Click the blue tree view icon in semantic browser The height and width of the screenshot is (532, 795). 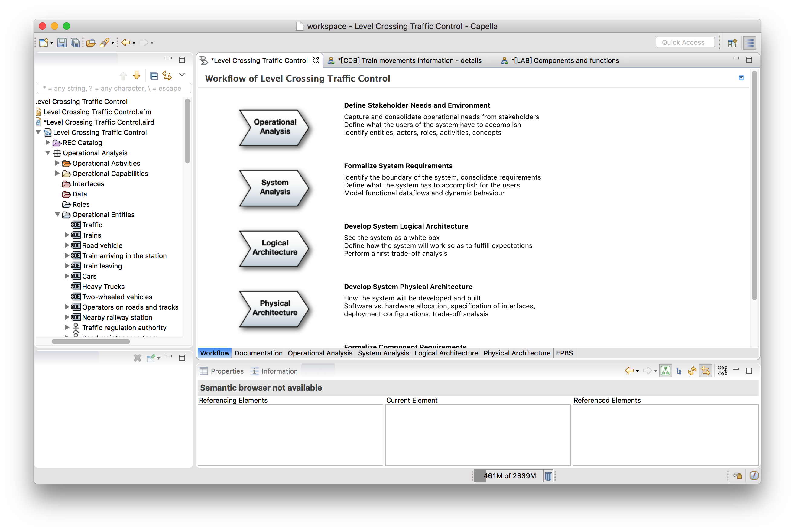[679, 371]
